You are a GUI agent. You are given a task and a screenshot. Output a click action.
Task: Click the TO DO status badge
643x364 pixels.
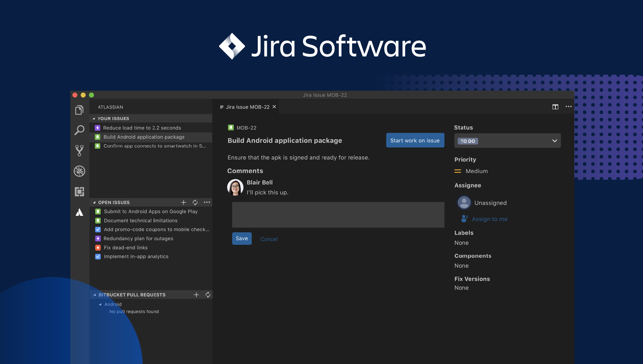tap(468, 141)
